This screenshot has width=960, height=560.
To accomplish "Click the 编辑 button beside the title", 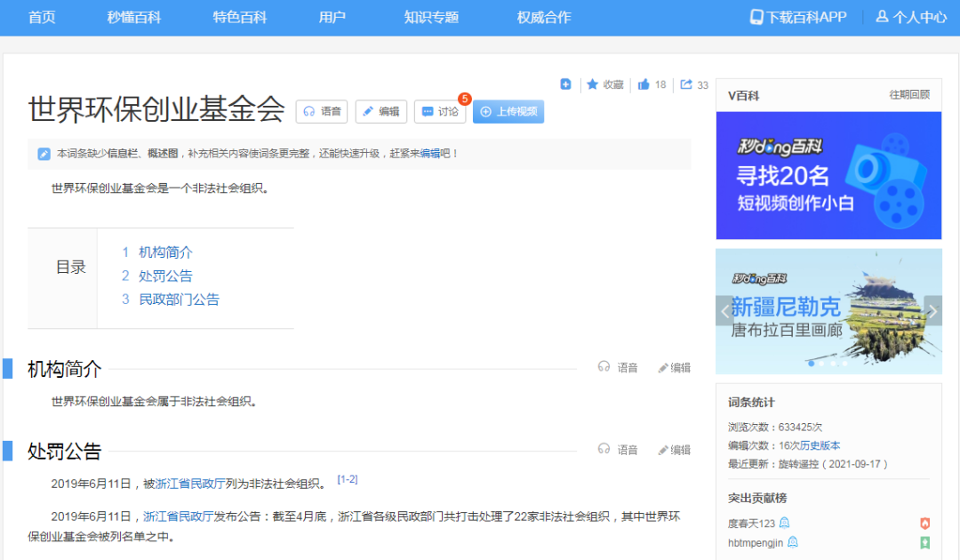I will pos(381,111).
